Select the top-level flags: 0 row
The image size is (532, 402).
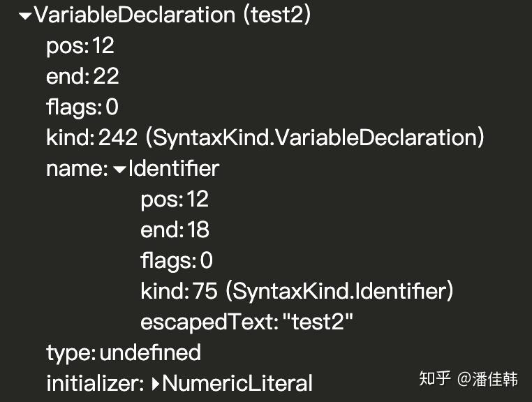[x=82, y=107]
